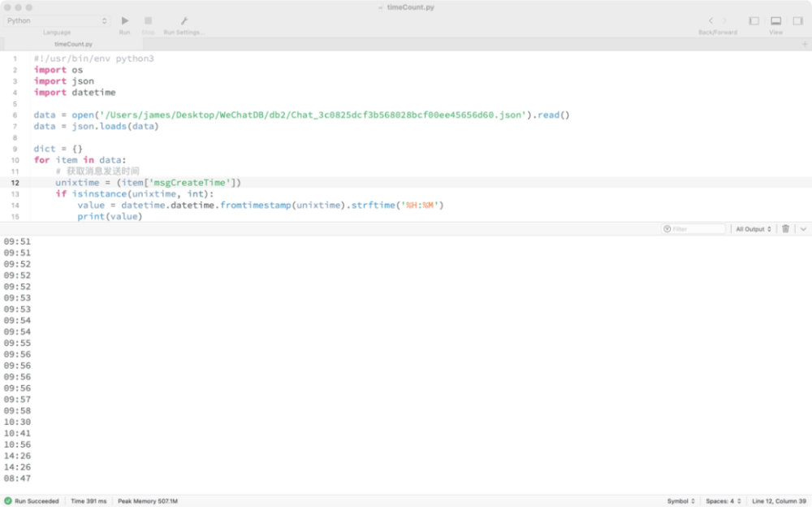Clear console output with trash icon
The width and height of the screenshot is (812, 507).
coord(785,229)
